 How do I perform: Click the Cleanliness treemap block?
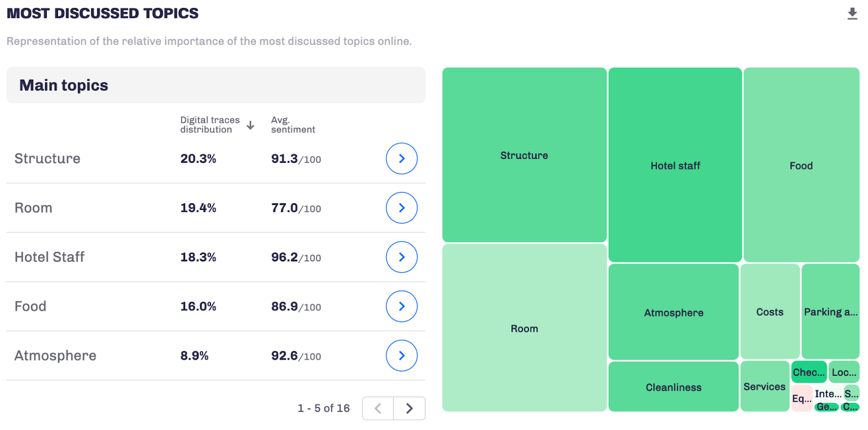tap(673, 387)
